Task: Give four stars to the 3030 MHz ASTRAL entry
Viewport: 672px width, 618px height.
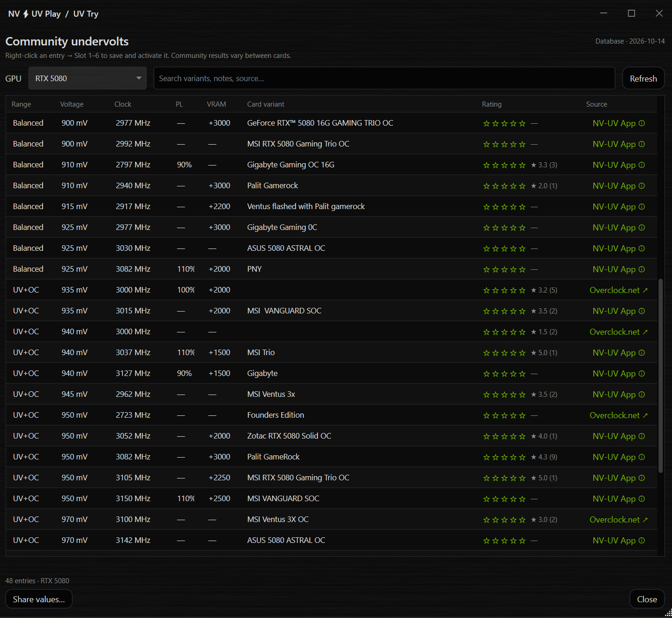Action: (514, 248)
